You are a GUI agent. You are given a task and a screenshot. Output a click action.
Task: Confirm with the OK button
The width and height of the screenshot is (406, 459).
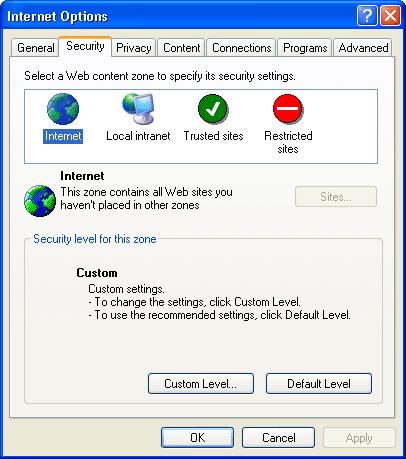coord(197,438)
